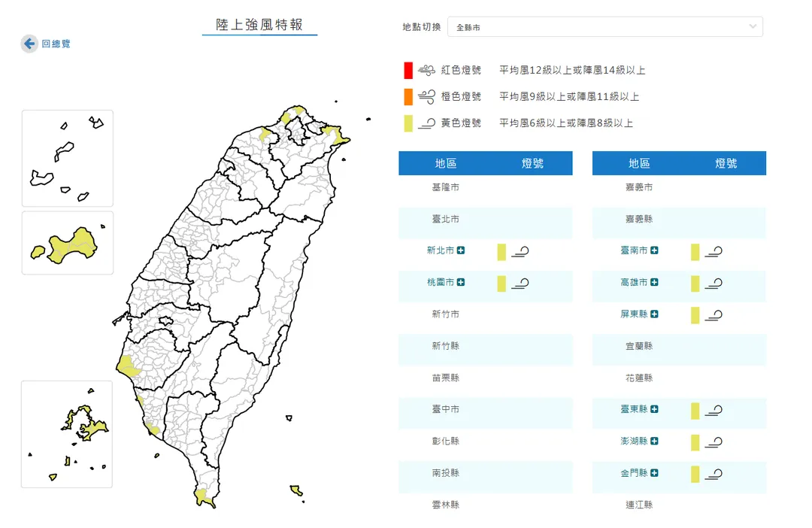Screen dimensions: 812x528
Task: Click the 臺東縣 region link
Action: click(634, 409)
